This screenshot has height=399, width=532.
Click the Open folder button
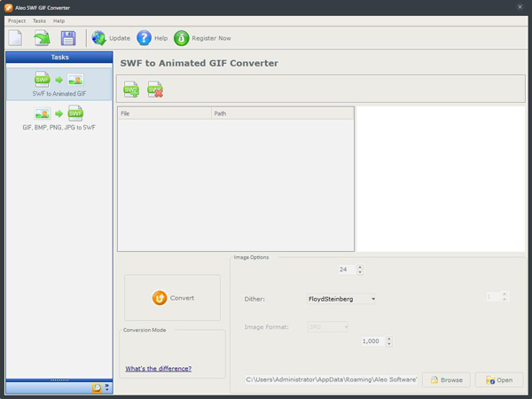point(499,380)
